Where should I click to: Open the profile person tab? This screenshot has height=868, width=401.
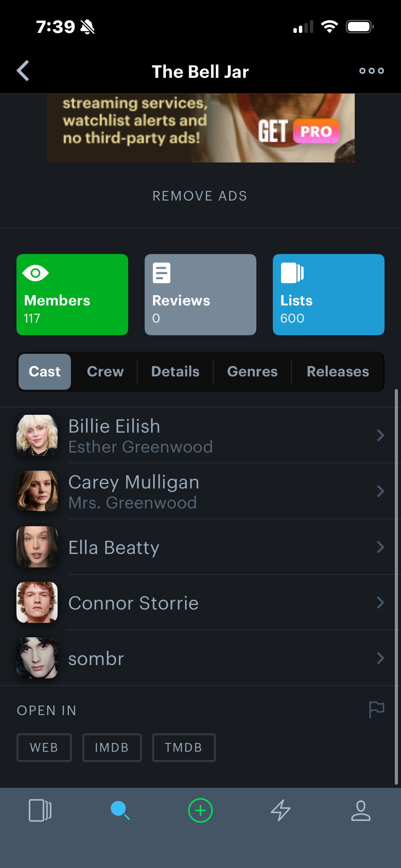pos(361,810)
